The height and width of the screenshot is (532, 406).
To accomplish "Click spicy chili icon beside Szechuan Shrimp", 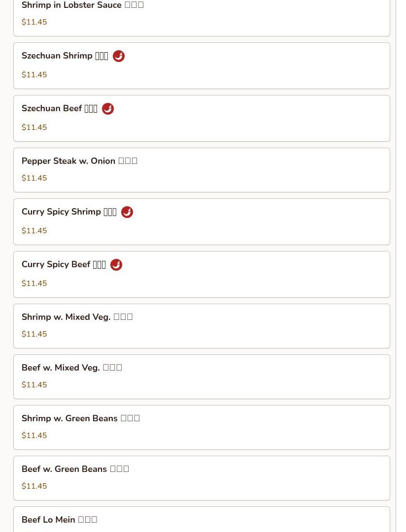I will (x=118, y=56).
